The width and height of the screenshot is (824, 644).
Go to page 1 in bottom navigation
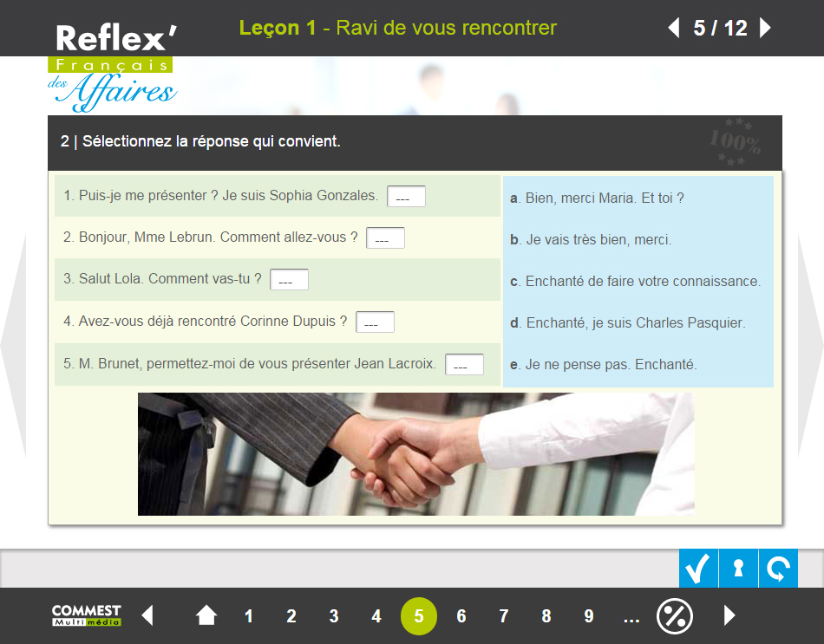249,615
